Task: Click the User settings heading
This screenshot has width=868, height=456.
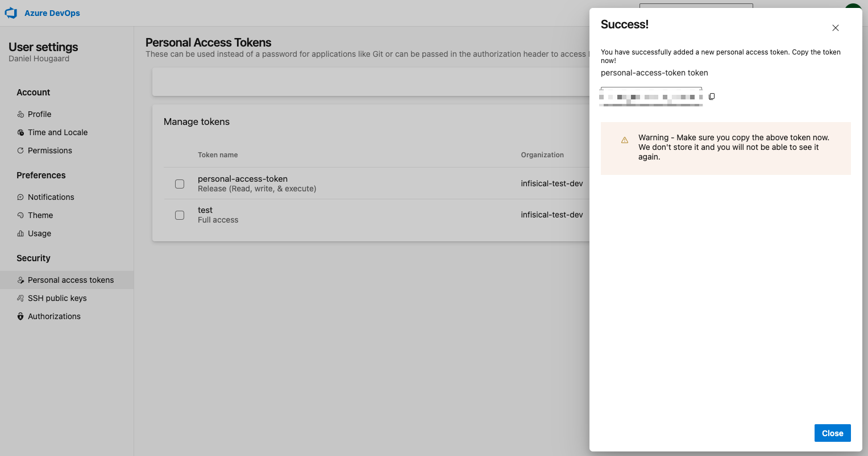Action: [x=43, y=47]
